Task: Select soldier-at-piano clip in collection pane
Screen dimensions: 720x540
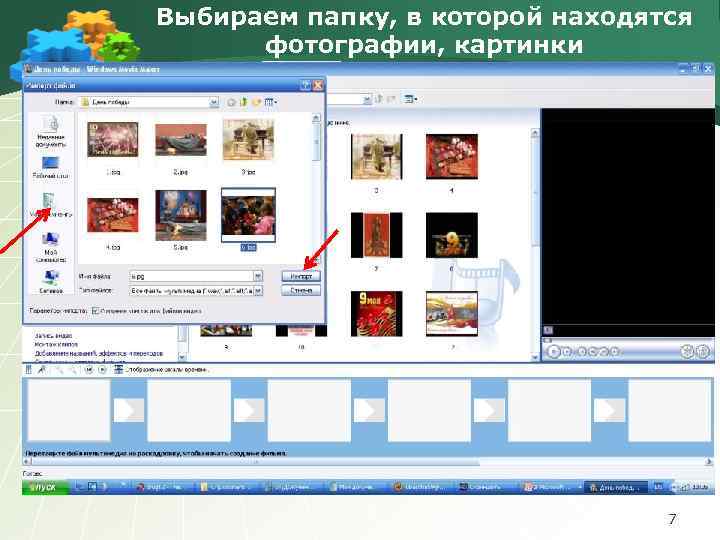Action: (x=377, y=157)
